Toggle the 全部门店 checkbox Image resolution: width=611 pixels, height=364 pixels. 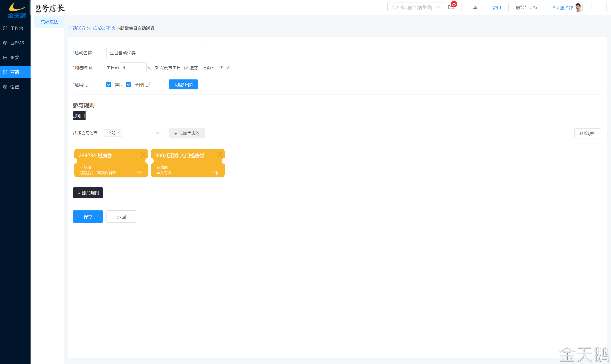click(x=129, y=85)
